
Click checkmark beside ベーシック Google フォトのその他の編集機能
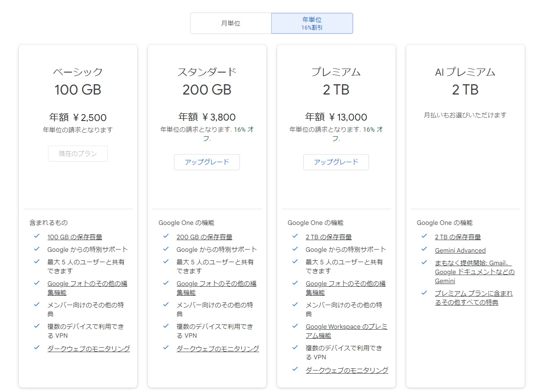(x=37, y=283)
